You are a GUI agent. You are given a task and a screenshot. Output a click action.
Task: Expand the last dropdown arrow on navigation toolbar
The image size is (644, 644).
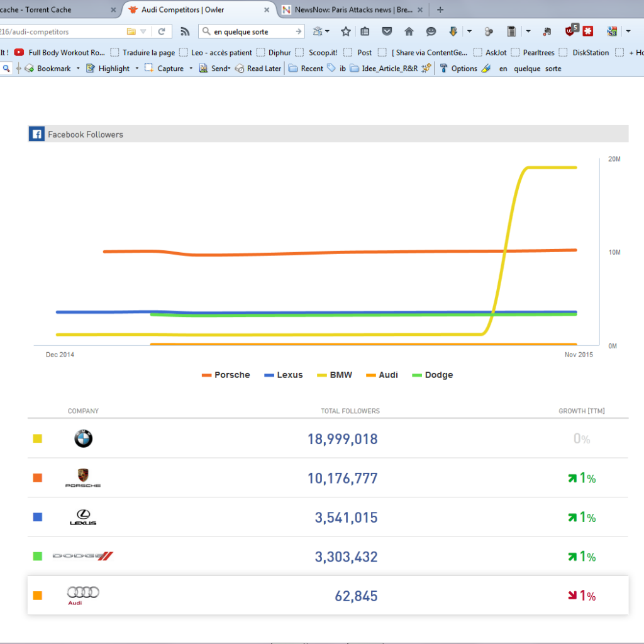click(628, 31)
